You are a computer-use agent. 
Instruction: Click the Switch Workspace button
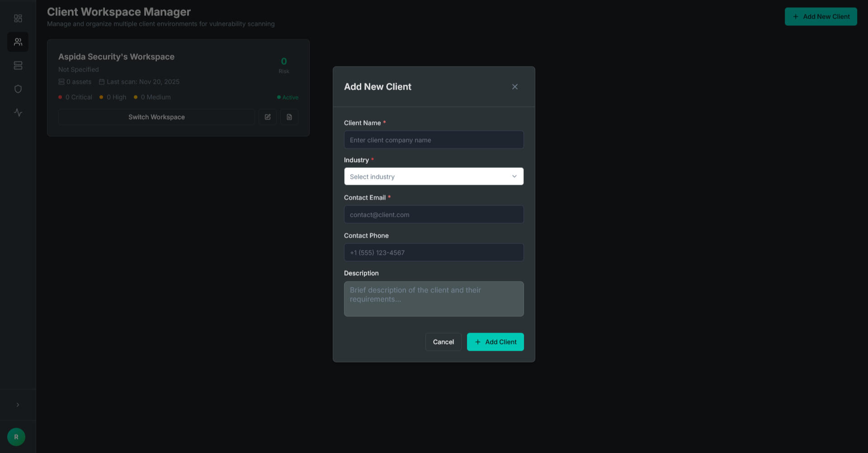pos(156,117)
